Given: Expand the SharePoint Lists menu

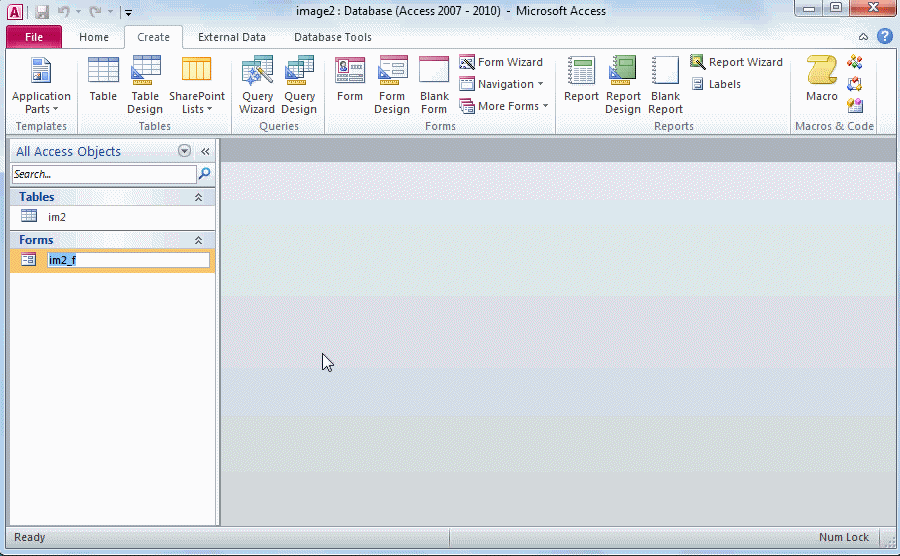Looking at the screenshot, I should pos(196,85).
